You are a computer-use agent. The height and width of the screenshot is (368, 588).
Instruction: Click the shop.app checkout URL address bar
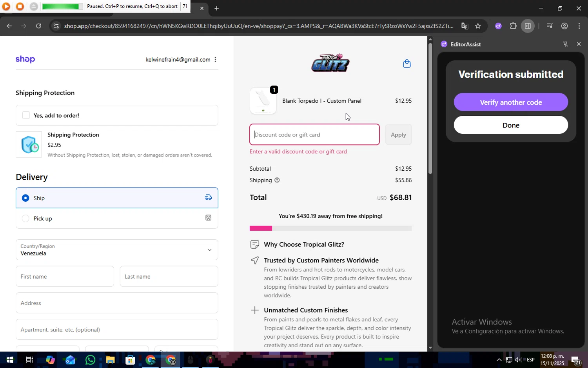(259, 26)
